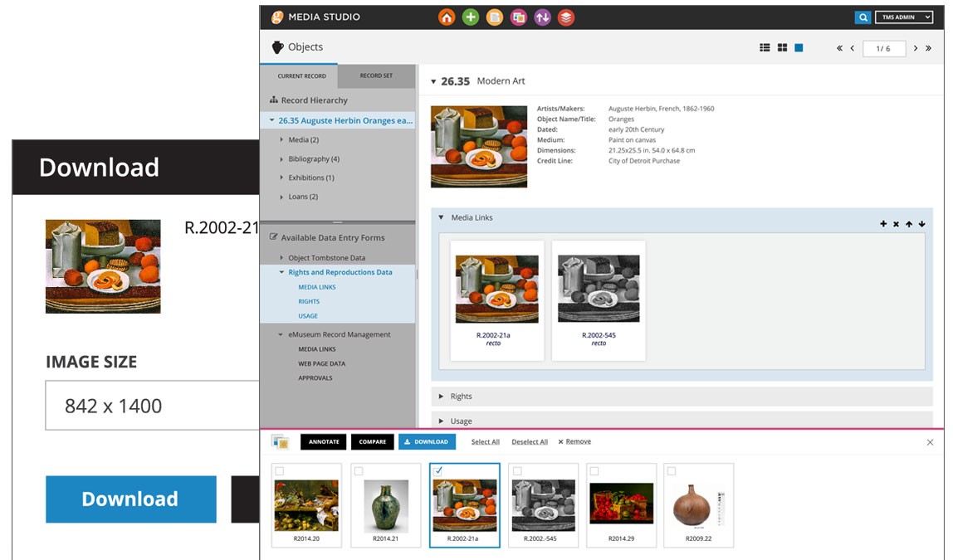Viewport: 953px width, 560px height.
Task: Expand Media (2) in the hierarchy
Action: point(281,139)
